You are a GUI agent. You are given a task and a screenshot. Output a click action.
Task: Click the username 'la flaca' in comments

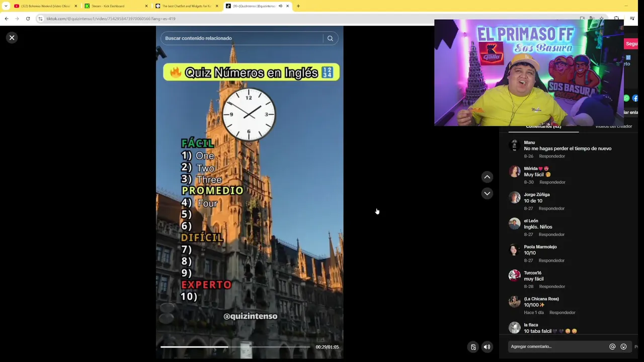click(531, 325)
